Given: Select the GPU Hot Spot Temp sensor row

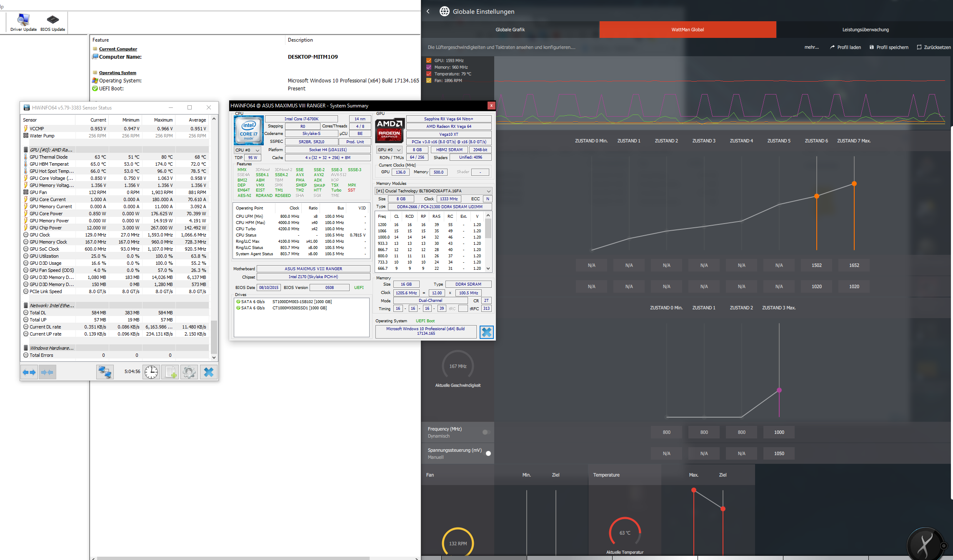Looking at the screenshot, I should (x=115, y=171).
